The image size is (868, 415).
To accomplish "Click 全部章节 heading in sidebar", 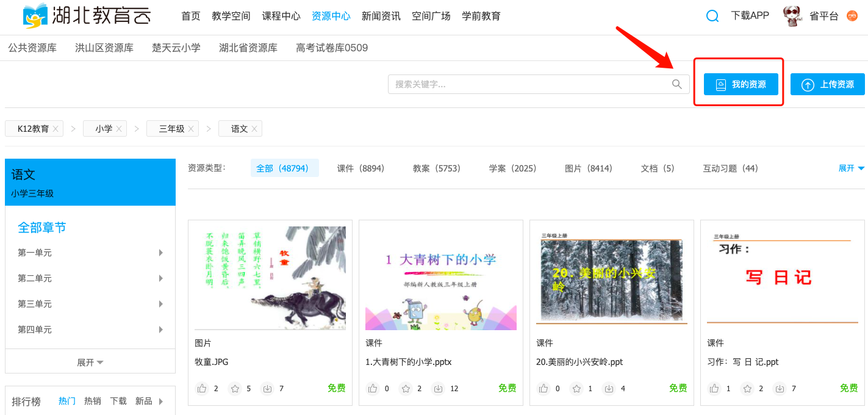I will tap(42, 228).
